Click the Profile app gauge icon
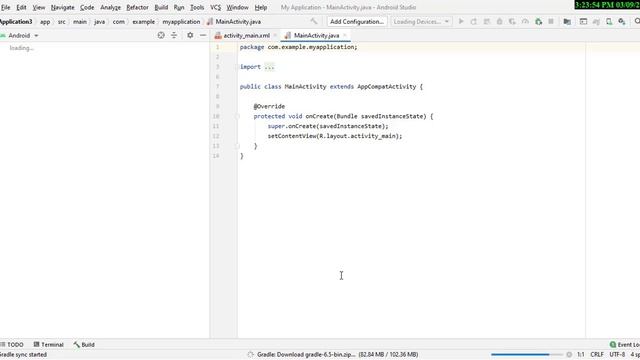640x360 pixels. click(525, 21)
